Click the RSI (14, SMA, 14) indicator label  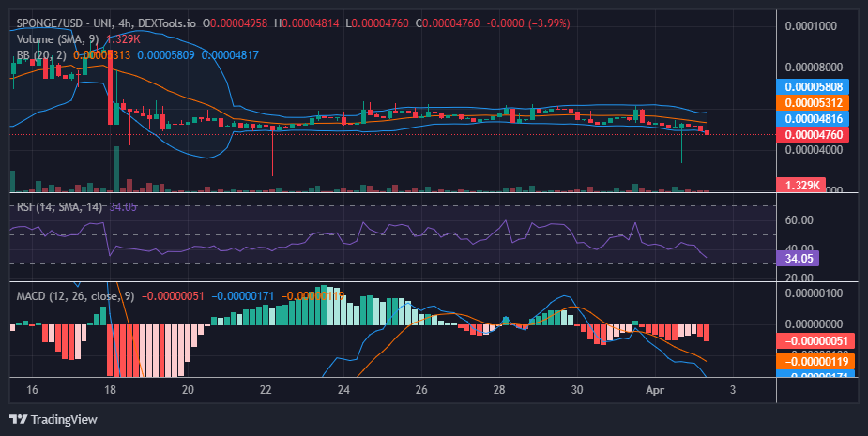click(x=59, y=207)
